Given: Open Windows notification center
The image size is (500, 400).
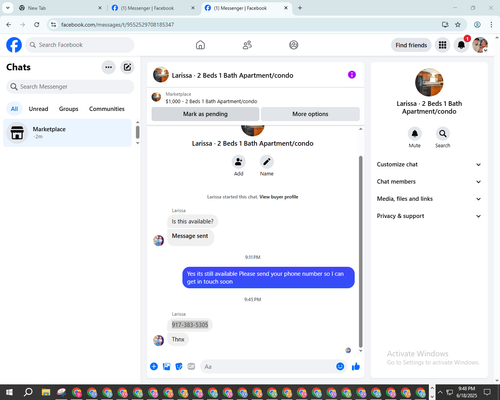Looking at the screenshot, I should (487, 392).
